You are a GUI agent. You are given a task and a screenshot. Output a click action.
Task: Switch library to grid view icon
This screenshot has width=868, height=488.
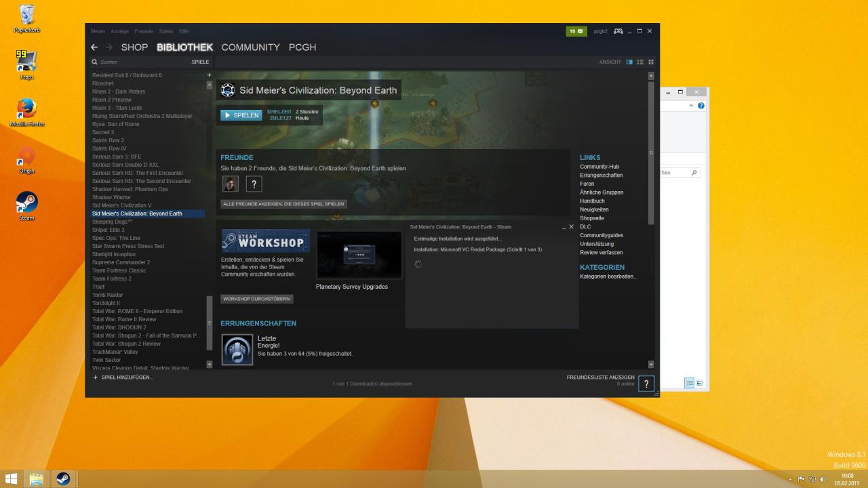pos(651,62)
